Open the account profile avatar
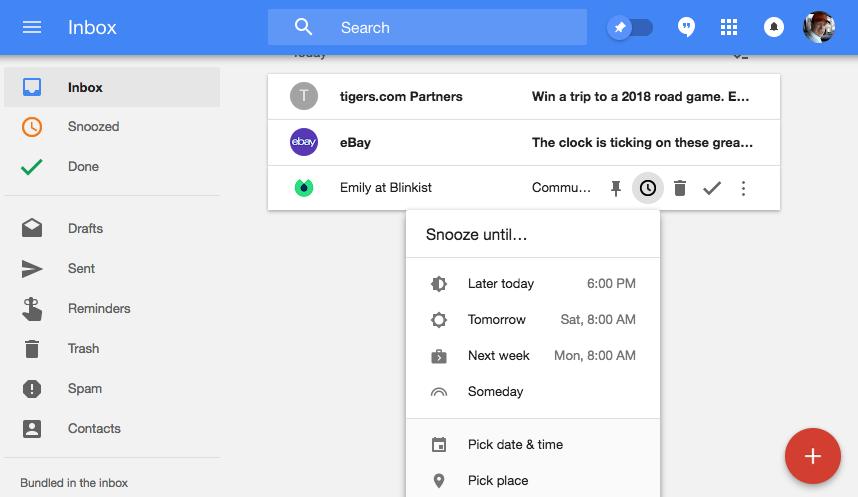 (819, 27)
